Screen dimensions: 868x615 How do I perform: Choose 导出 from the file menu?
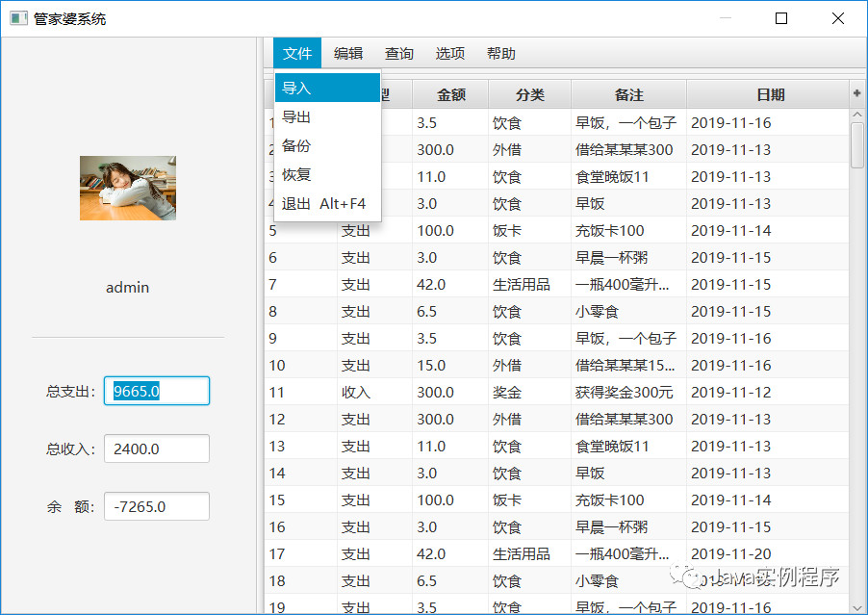click(x=327, y=116)
